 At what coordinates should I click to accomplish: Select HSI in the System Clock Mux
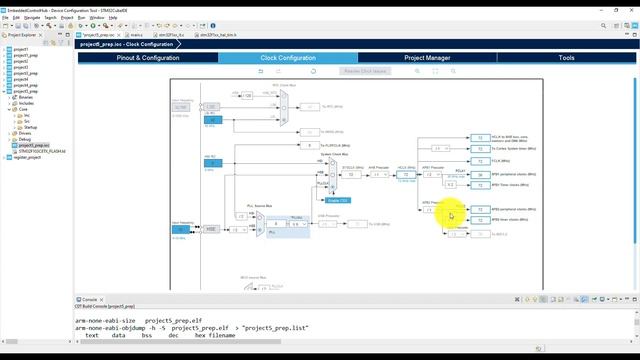click(333, 163)
